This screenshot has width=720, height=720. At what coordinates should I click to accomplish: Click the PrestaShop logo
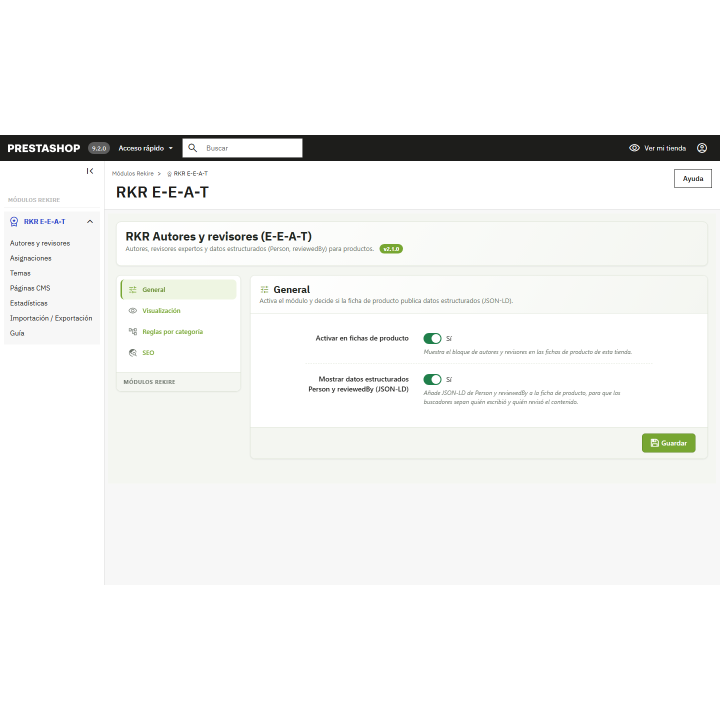tap(44, 148)
